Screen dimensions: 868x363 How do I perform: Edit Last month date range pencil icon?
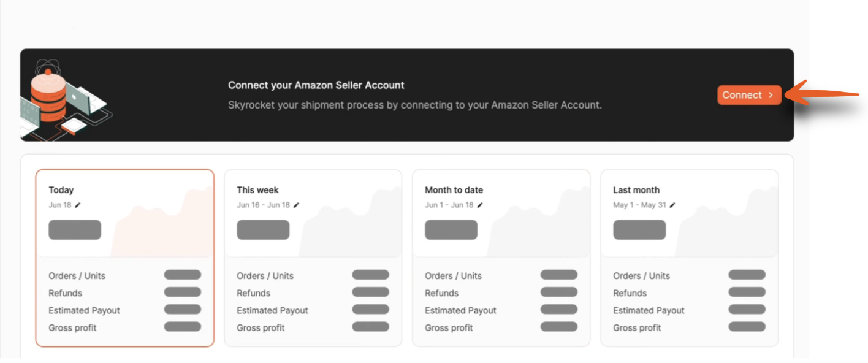(672, 205)
